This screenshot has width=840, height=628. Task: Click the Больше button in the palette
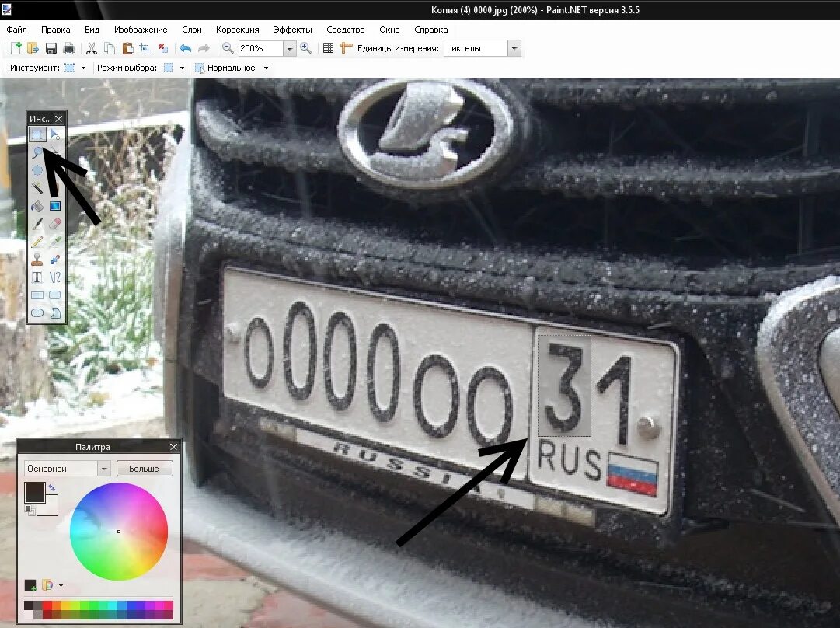(144, 469)
